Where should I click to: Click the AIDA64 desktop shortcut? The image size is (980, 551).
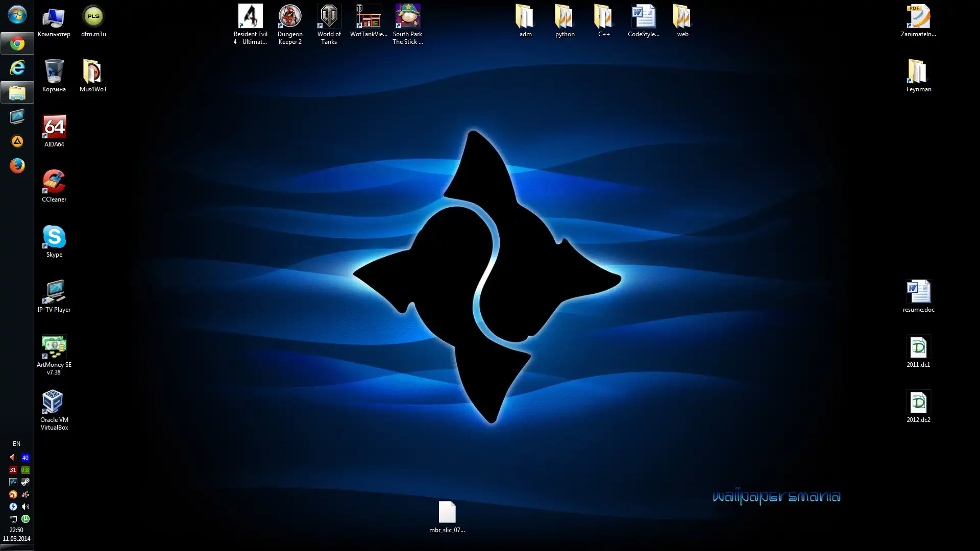54,128
